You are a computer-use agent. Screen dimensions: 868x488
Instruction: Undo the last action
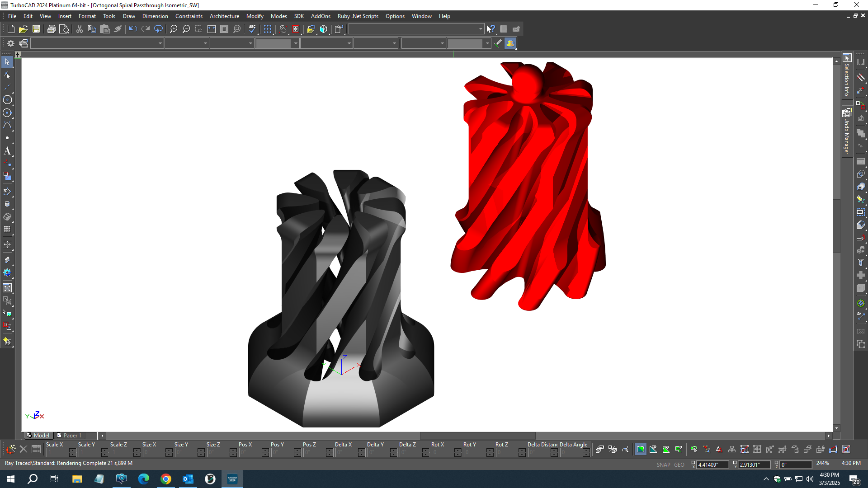[132, 29]
